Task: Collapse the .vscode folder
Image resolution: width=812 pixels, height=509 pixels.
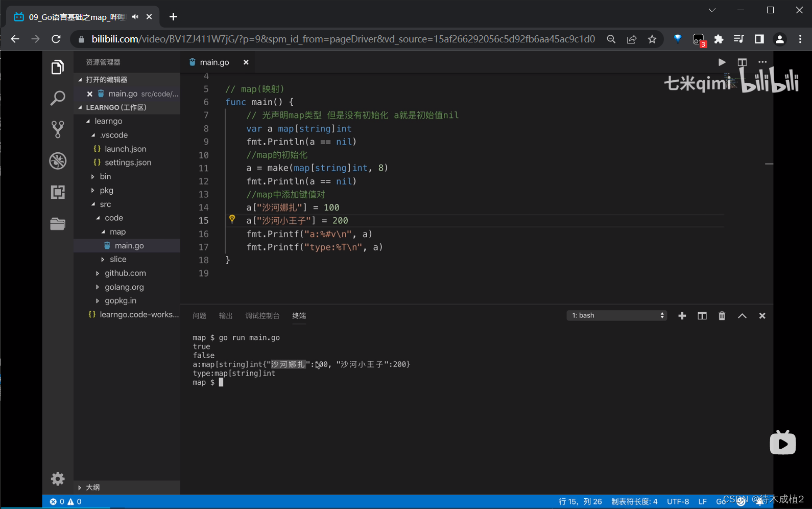Action: [93, 135]
